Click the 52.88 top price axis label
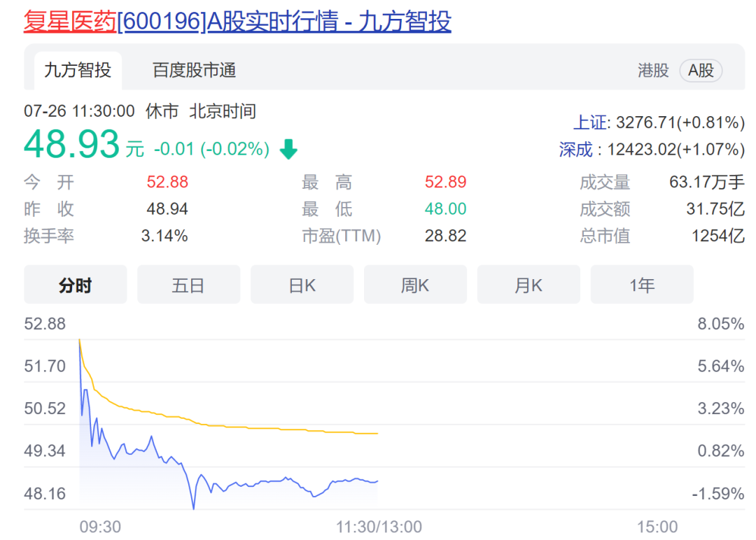 (45, 324)
